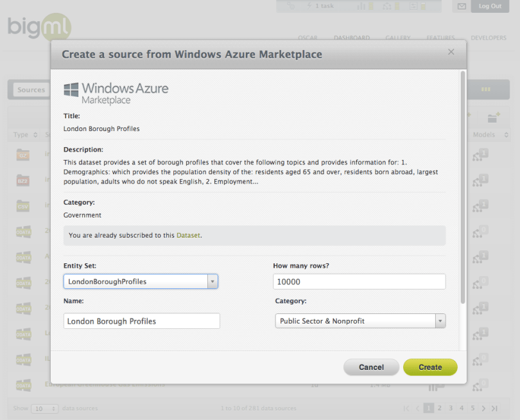Click inside the Name input field
This screenshot has height=420, width=520.
(141, 320)
